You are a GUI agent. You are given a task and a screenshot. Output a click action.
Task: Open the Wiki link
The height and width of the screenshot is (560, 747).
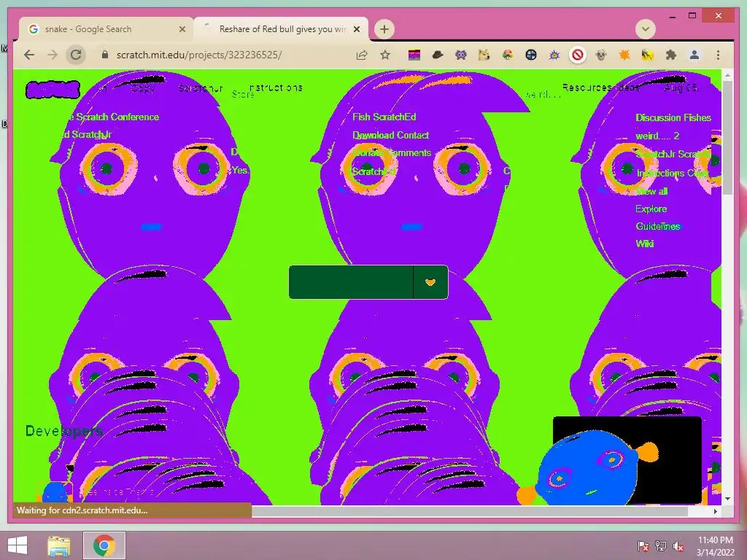[x=645, y=244]
